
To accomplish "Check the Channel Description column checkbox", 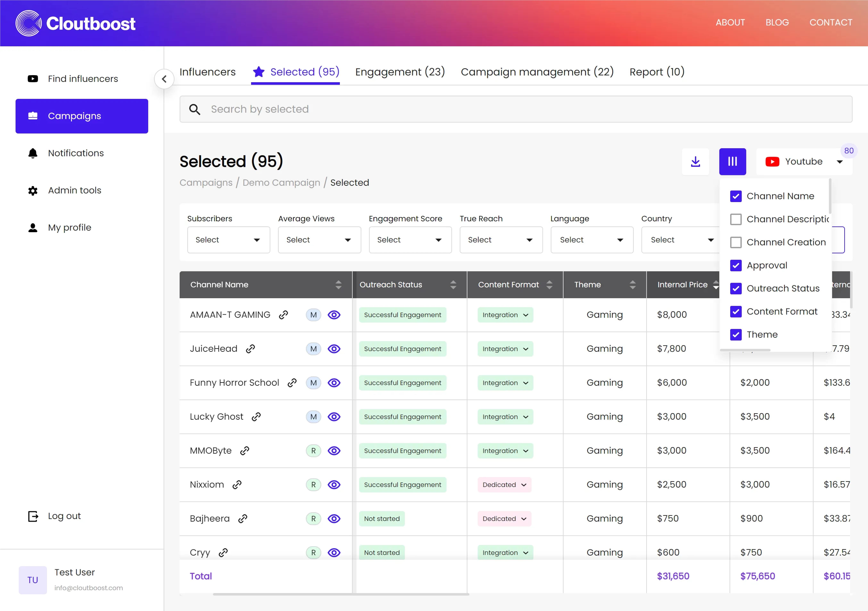I will coord(736,219).
